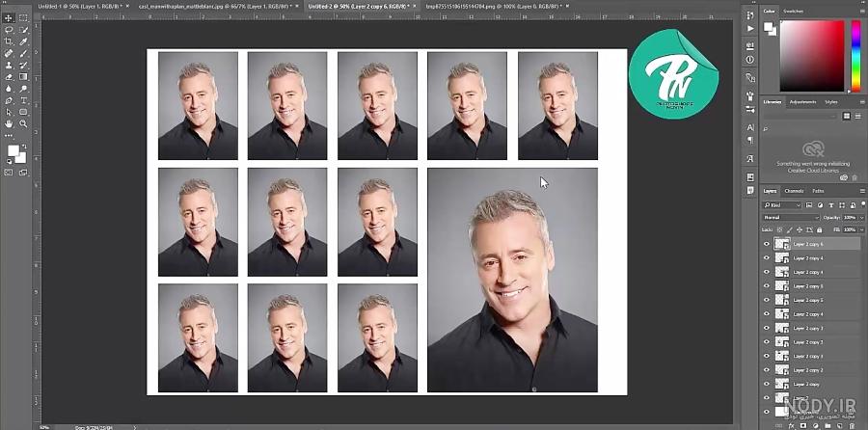
Task: Open the Normal blending mode dropdown
Action: tap(791, 218)
